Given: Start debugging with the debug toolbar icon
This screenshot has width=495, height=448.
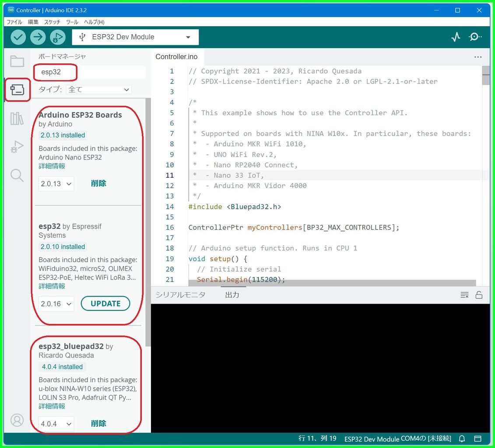Looking at the screenshot, I should tap(57, 37).
